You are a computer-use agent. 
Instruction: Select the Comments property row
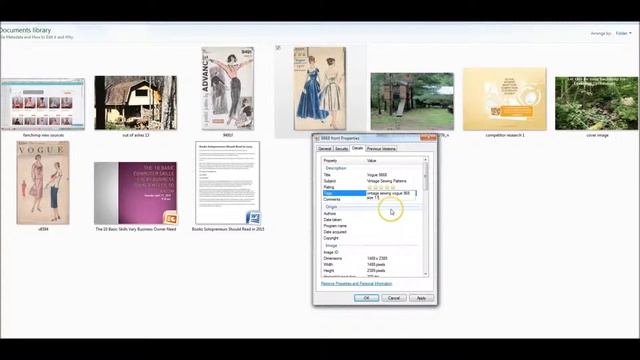point(372,200)
